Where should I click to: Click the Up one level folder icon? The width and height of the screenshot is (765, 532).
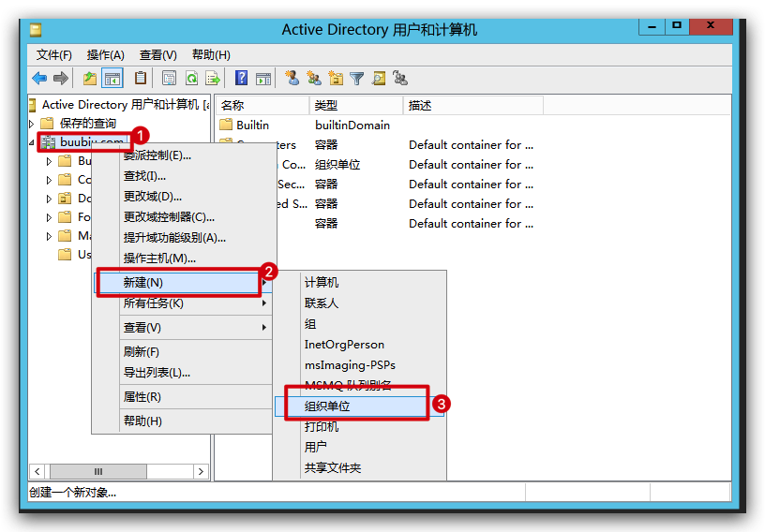pos(90,79)
